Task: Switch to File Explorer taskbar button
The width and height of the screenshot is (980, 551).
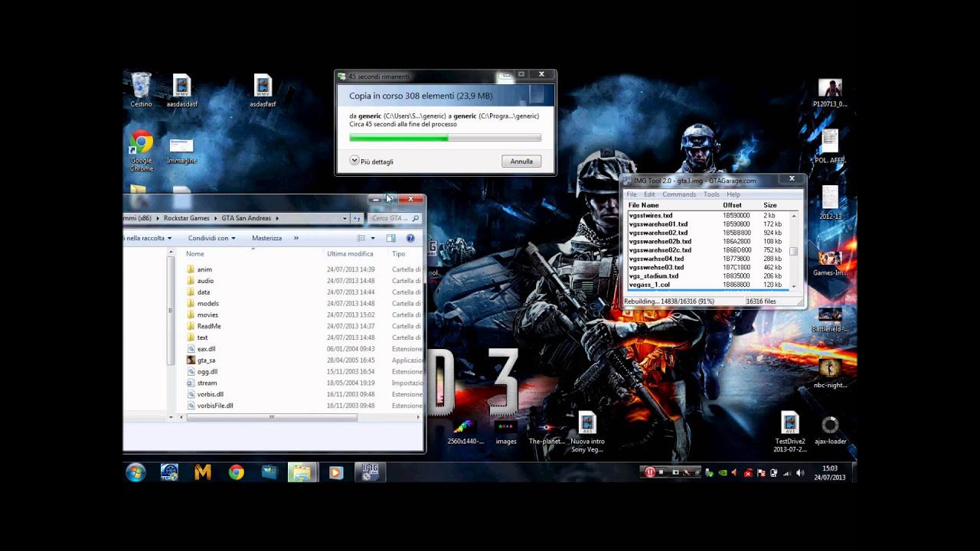Action: pyautogui.click(x=302, y=472)
